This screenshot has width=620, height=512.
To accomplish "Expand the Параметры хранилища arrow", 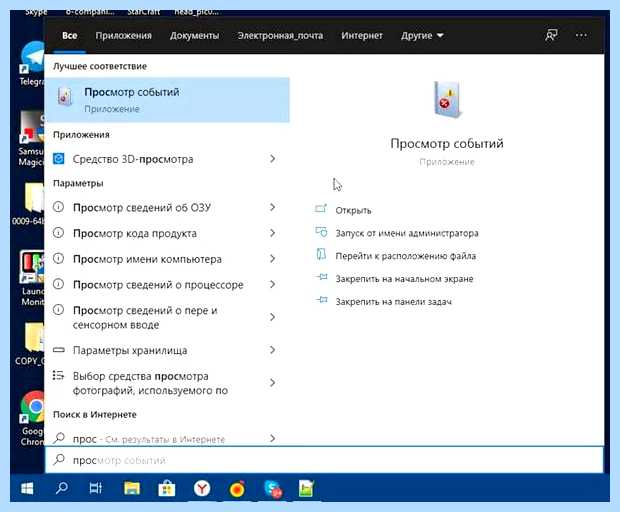I will click(x=272, y=350).
